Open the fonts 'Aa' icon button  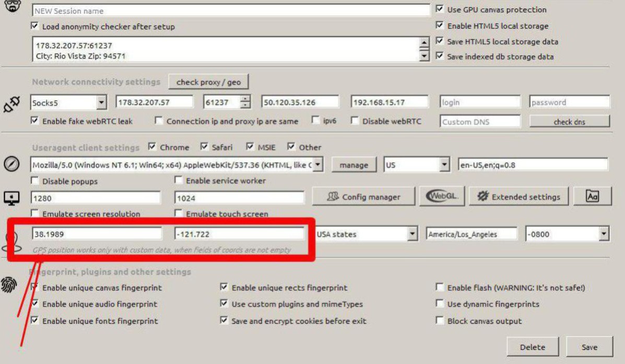[x=592, y=197]
